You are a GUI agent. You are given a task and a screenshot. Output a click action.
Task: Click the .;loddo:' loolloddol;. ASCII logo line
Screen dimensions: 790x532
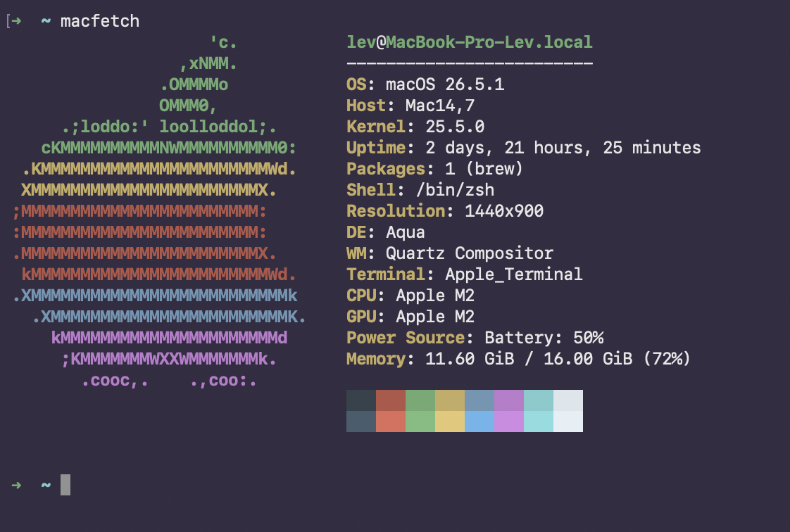click(x=169, y=127)
